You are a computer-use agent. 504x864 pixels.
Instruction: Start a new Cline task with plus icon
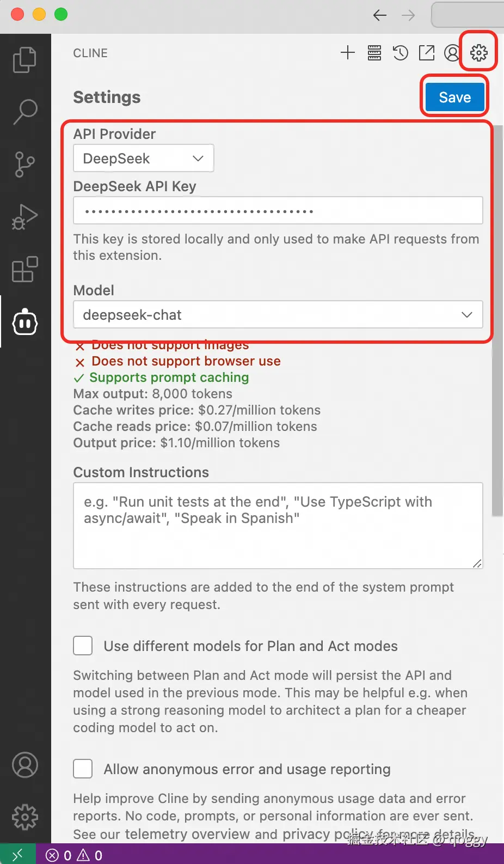(x=347, y=53)
